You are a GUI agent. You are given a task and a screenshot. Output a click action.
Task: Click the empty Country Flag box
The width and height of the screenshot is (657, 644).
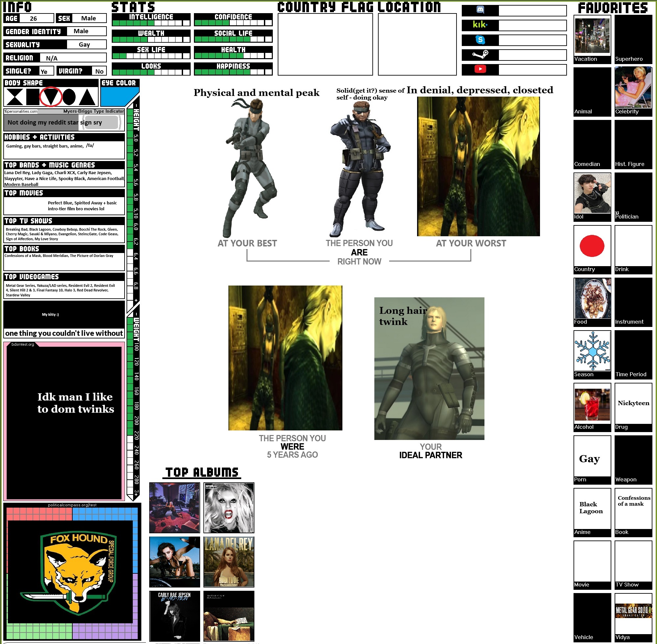point(325,44)
